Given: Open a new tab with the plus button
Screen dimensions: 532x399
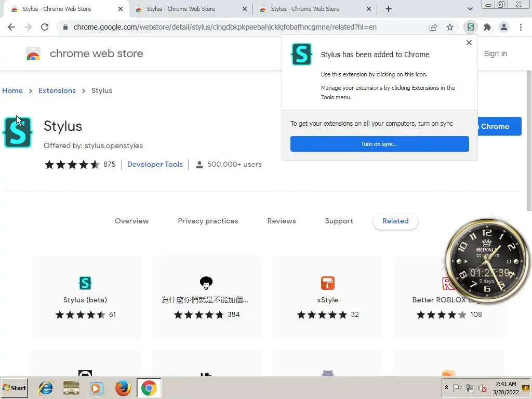Looking at the screenshot, I should point(389,9).
